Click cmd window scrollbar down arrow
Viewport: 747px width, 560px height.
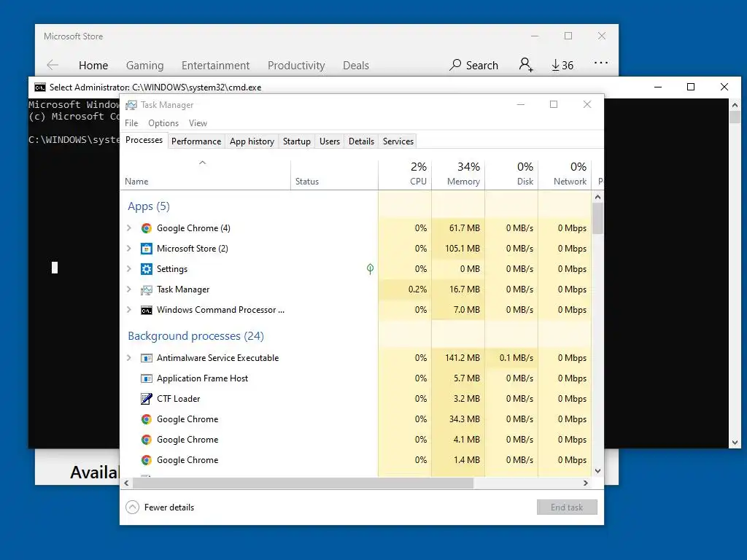pos(735,443)
